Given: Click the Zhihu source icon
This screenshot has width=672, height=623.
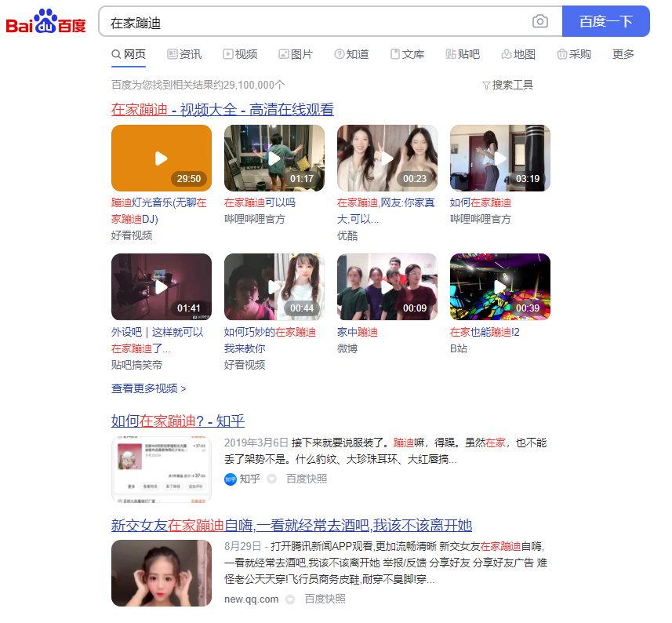Looking at the screenshot, I should [x=231, y=479].
